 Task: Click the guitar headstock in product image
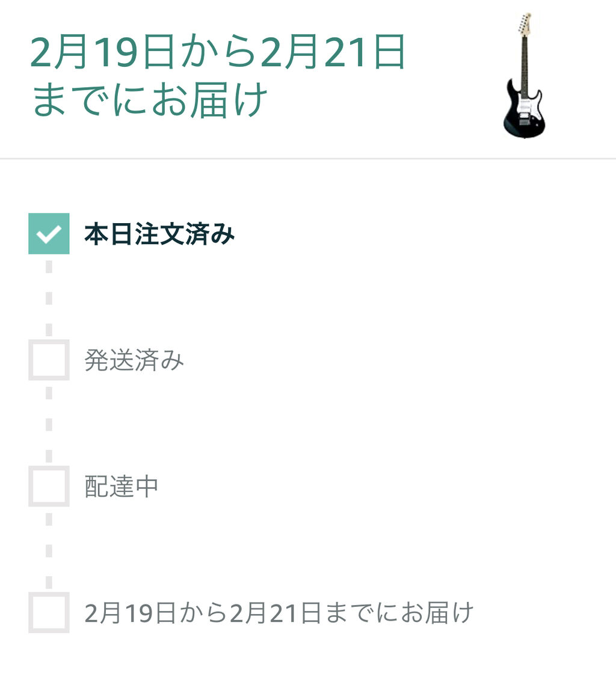coord(525,24)
